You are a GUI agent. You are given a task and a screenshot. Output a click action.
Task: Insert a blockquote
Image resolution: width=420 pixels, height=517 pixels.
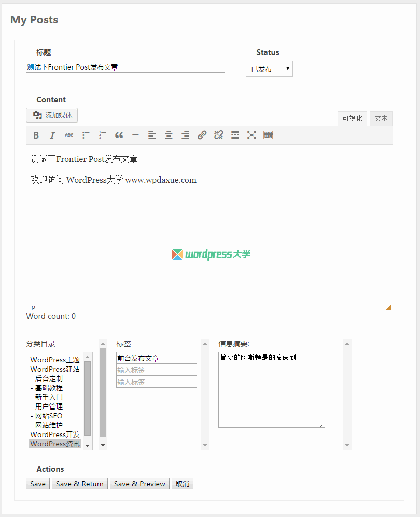(x=119, y=135)
